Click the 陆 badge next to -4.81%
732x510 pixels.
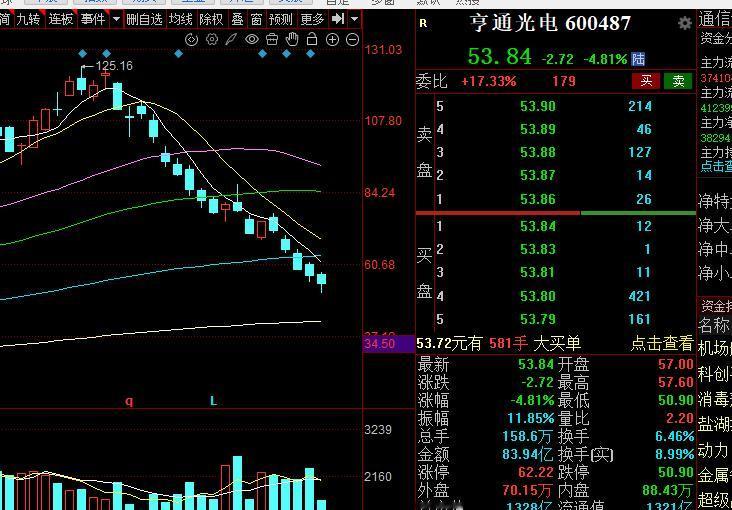(x=638, y=59)
